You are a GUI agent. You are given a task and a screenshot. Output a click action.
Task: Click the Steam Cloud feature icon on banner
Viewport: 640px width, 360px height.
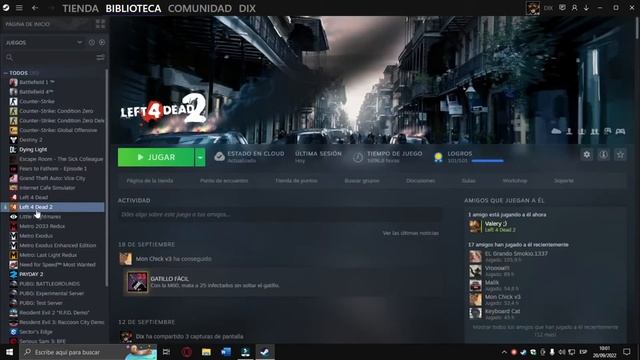(x=556, y=131)
